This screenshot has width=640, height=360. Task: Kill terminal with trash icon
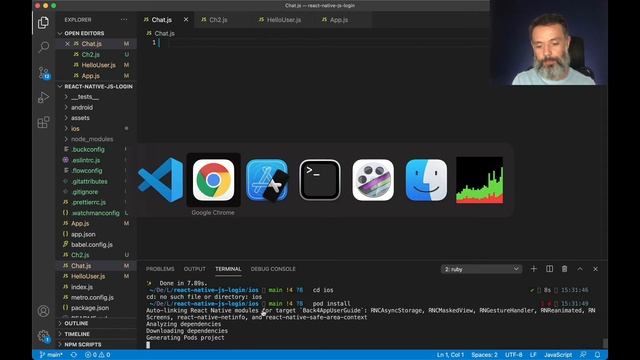[564, 269]
